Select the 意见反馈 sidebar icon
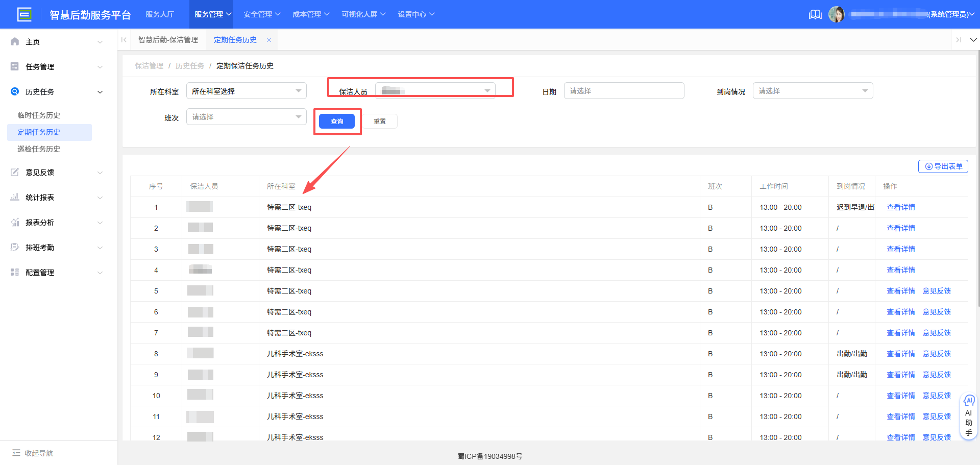The width and height of the screenshot is (980, 465). (14, 172)
